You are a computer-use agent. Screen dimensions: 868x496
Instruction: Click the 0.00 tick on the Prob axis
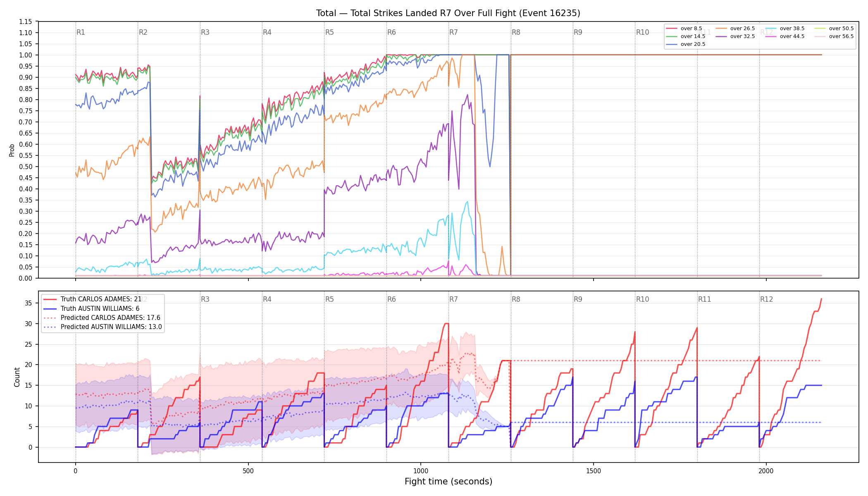click(26, 278)
